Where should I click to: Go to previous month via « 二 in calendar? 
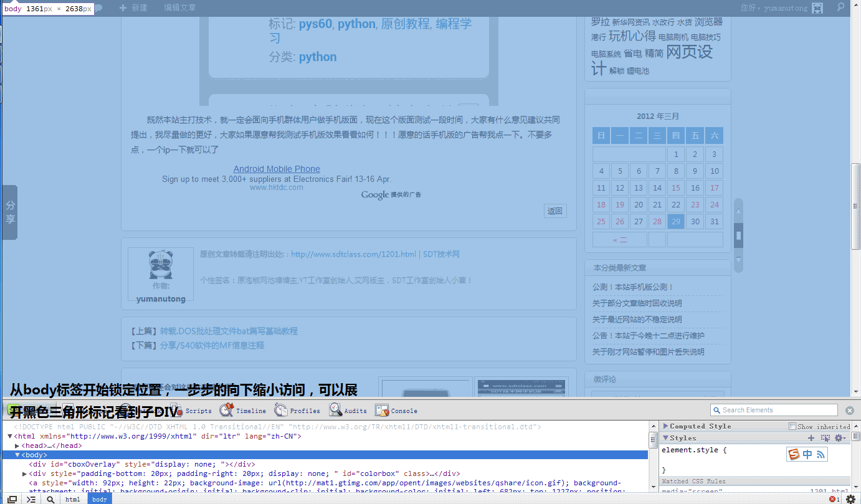pos(620,240)
